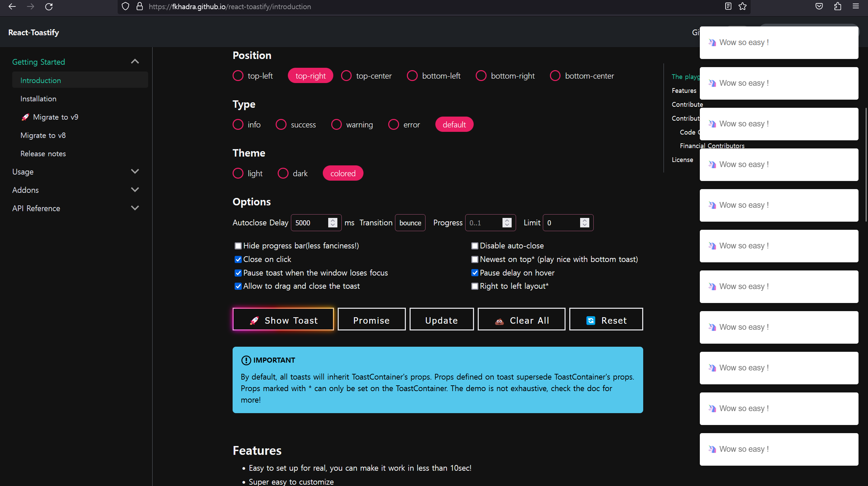Open the bounce Transition dropdown
Viewport: 868px width, 486px height.
pos(410,223)
